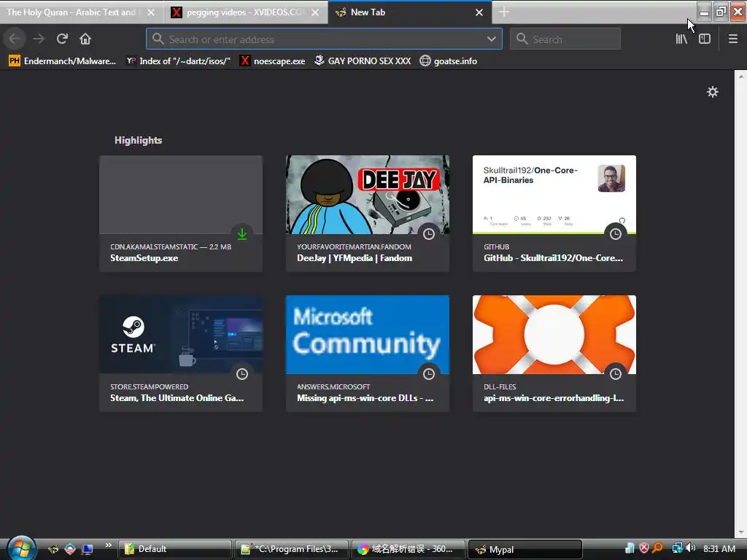The width and height of the screenshot is (747, 560).
Task: Click the Search box beside address bar
Action: (x=565, y=39)
